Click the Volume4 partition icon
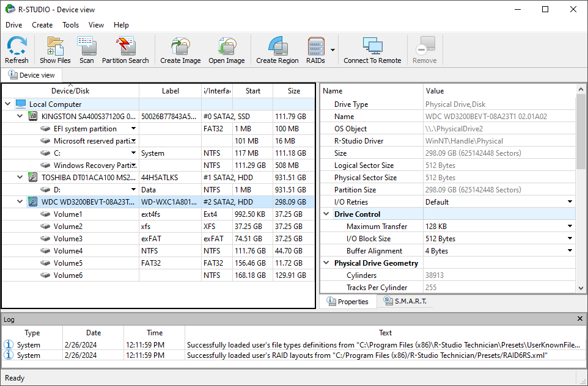Image resolution: width=588 pixels, height=386 pixels. pyautogui.click(x=45, y=251)
